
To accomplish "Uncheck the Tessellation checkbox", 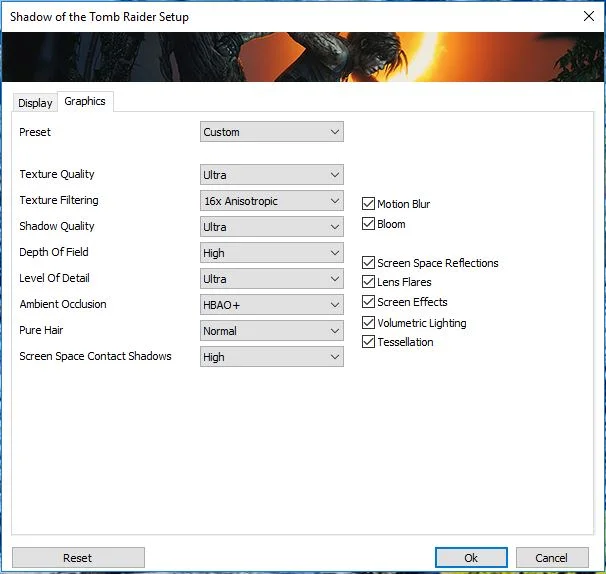I will click(368, 342).
